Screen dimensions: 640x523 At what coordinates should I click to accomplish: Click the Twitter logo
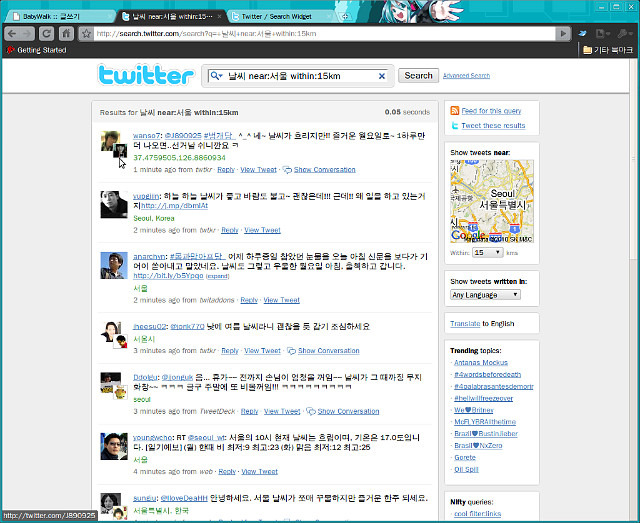pos(145,75)
